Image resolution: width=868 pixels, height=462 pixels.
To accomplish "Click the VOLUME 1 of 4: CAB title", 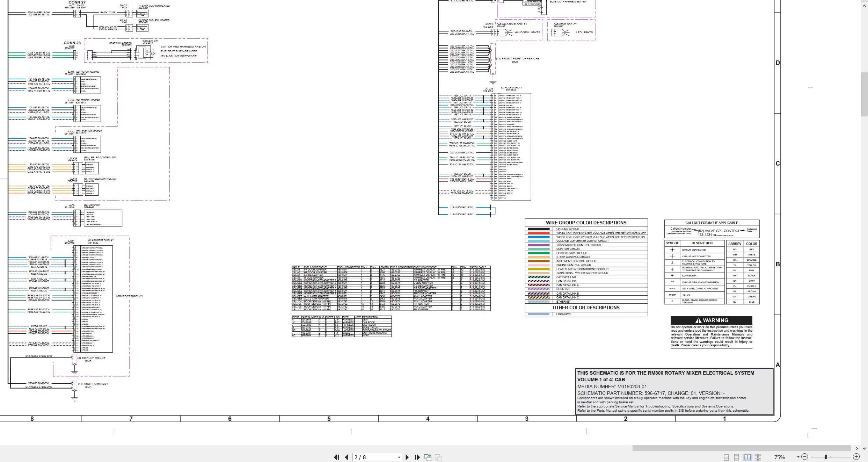I will (x=601, y=380).
